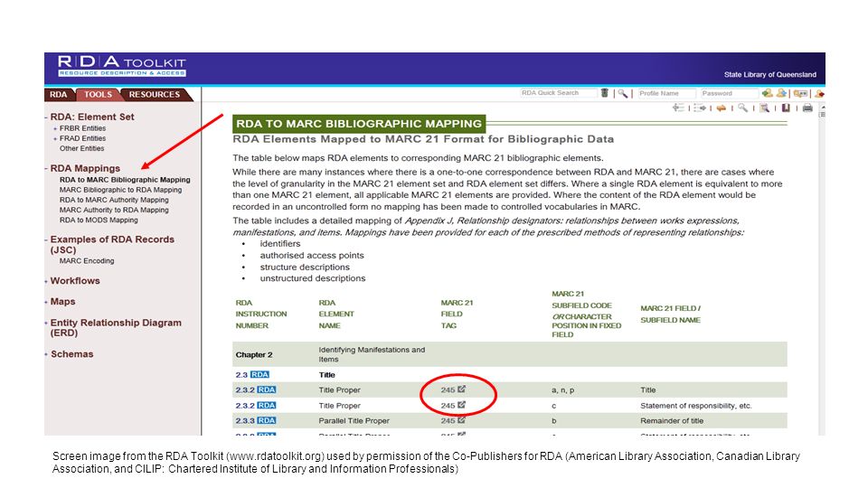The height and width of the screenshot is (488, 868).
Task: Click the 'Remainder of title' cell
Action: (672, 420)
